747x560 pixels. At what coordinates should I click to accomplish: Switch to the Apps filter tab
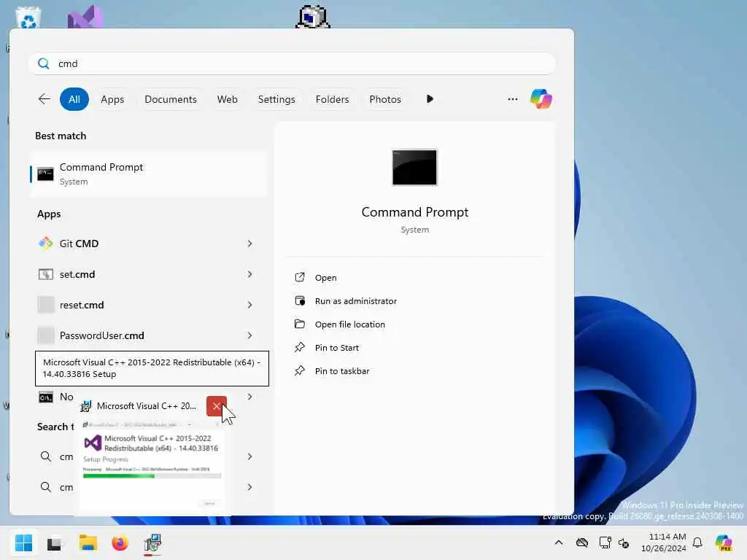pyautogui.click(x=112, y=99)
